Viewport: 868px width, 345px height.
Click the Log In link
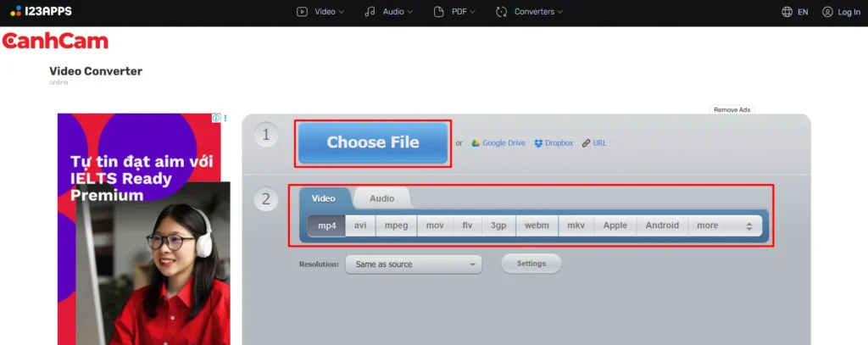(849, 12)
